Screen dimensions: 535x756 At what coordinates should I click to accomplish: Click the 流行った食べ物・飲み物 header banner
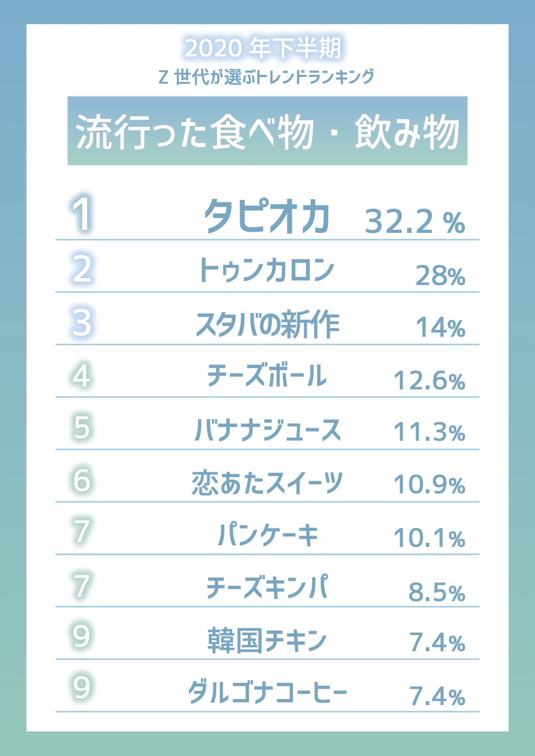click(x=267, y=131)
